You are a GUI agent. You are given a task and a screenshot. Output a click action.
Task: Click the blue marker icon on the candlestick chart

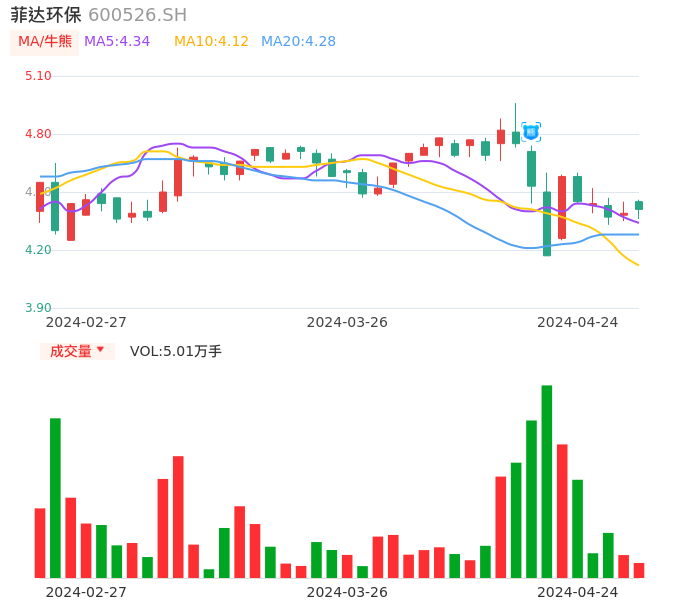[531, 131]
